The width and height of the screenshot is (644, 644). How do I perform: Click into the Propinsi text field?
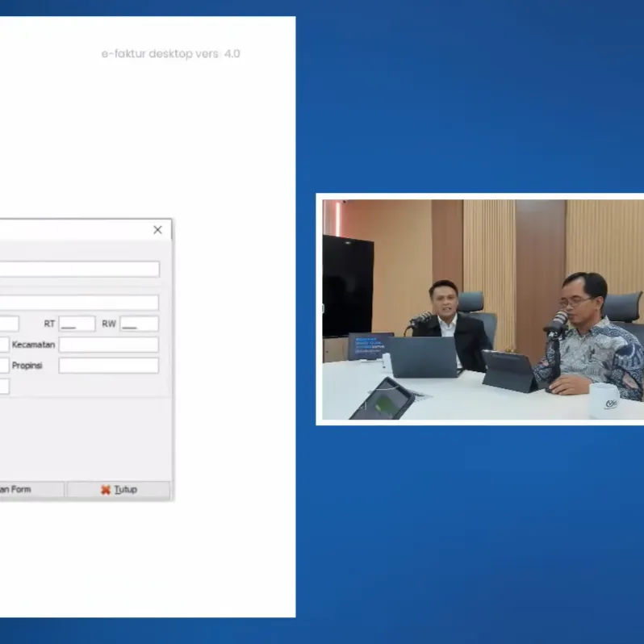click(108, 366)
